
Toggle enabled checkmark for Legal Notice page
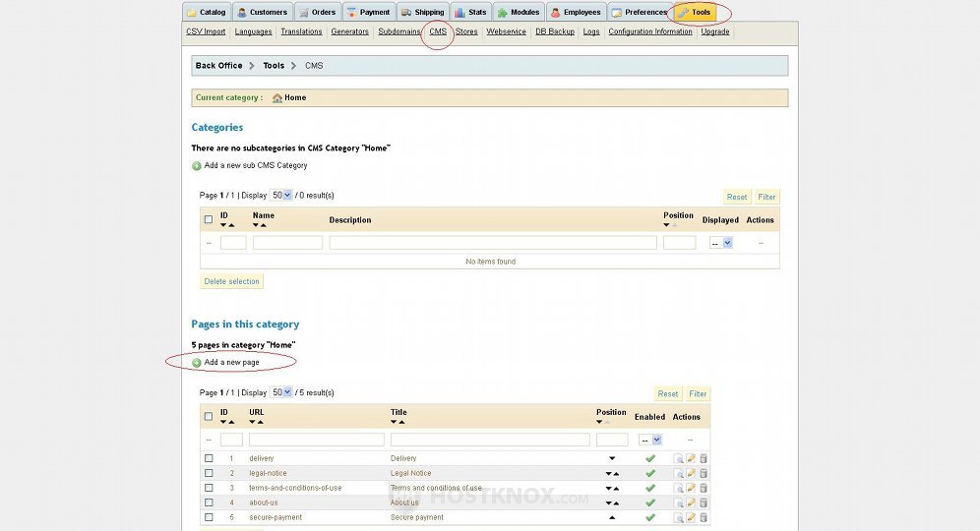(x=650, y=474)
